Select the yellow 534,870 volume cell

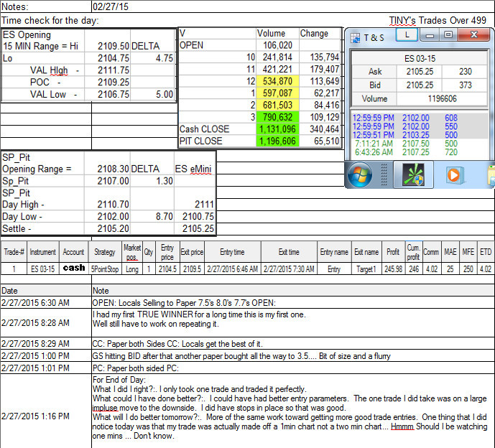[277, 81]
